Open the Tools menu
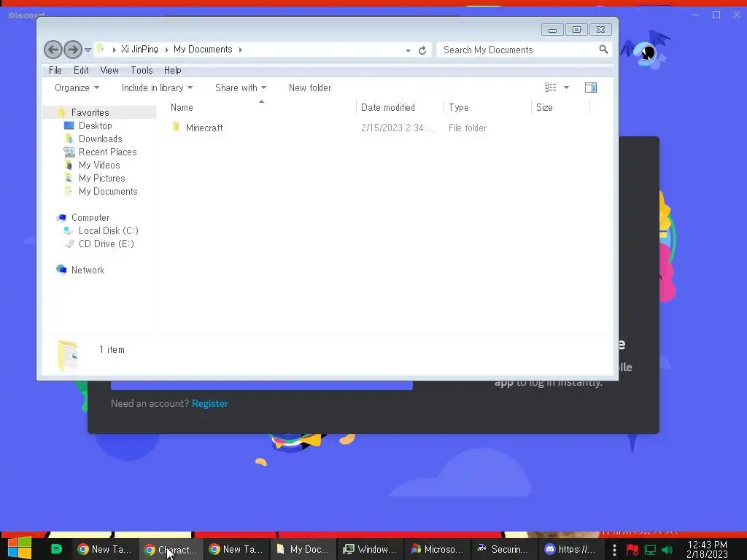Image resolution: width=747 pixels, height=560 pixels. pos(142,70)
